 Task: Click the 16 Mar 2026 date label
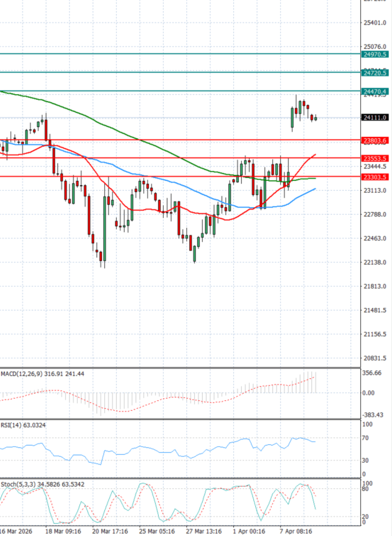point(16,531)
